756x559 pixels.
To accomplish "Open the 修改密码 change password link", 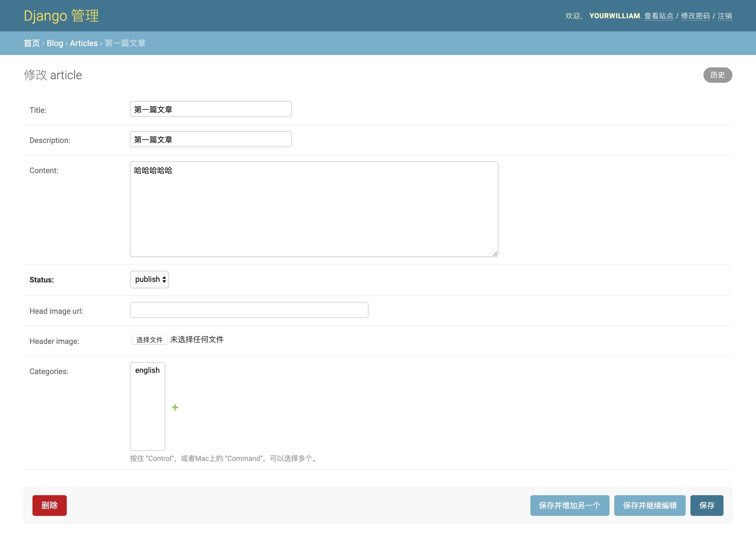I will 695,16.
